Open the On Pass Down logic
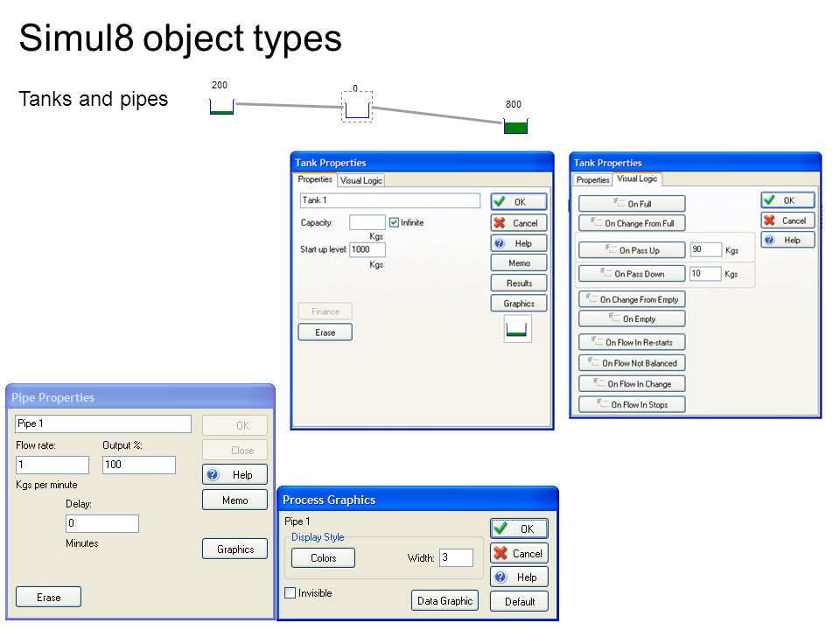Viewport: 840px width, 630px height. coord(632,274)
